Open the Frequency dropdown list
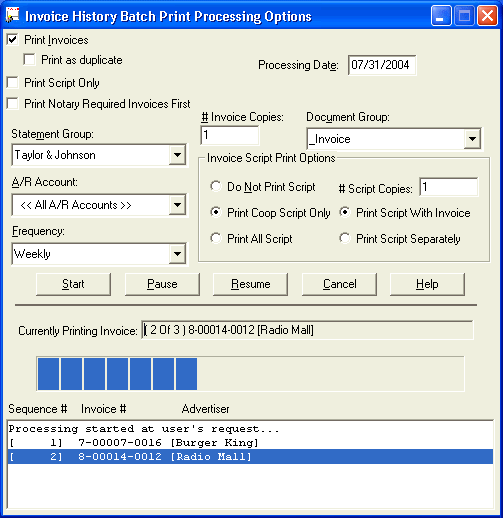 tap(177, 254)
